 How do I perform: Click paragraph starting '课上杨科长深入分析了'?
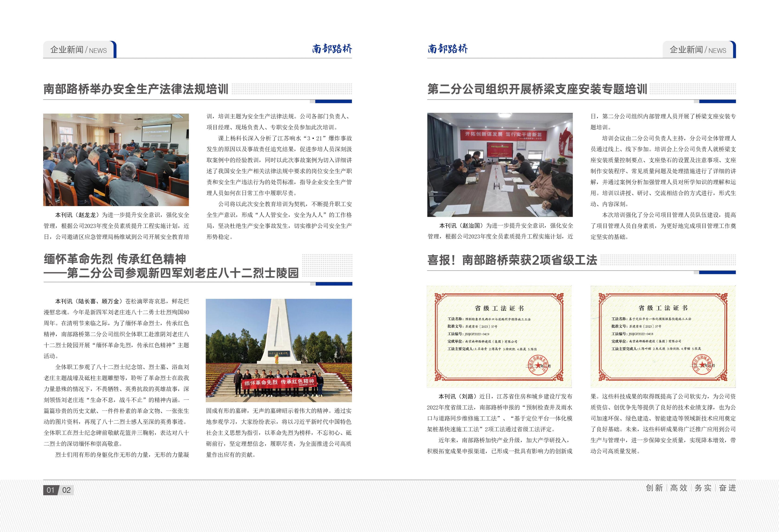[279, 165]
